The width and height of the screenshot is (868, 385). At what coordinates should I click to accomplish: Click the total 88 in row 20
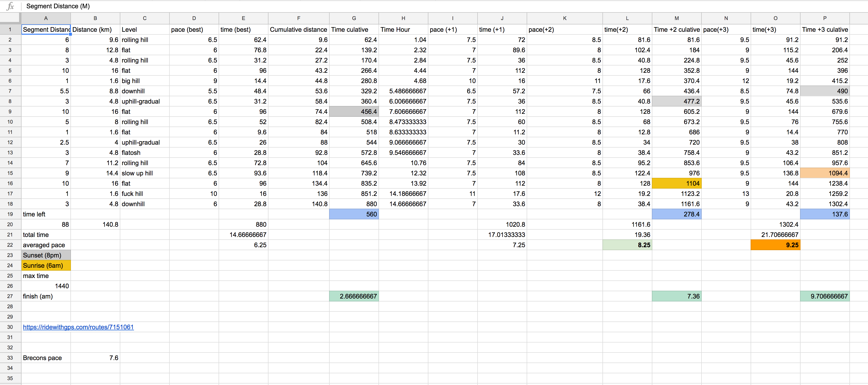pos(46,225)
